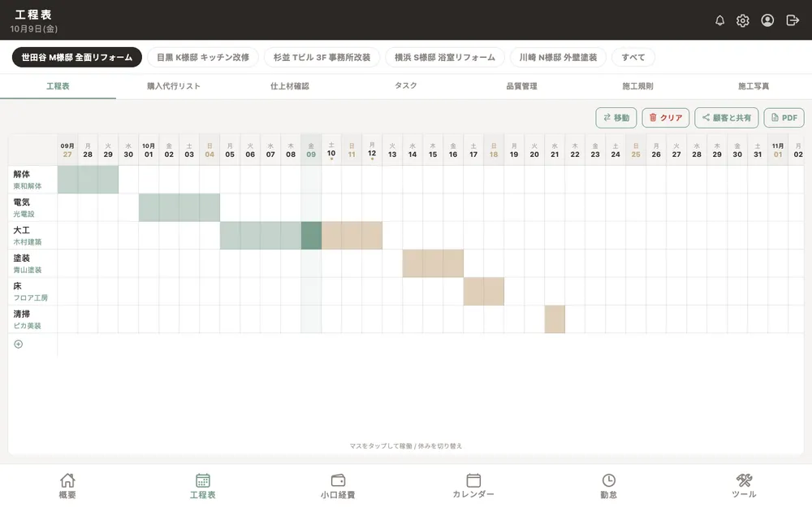
Task: Open 小口経費 wallet in bottom navigation
Action: coord(338,486)
